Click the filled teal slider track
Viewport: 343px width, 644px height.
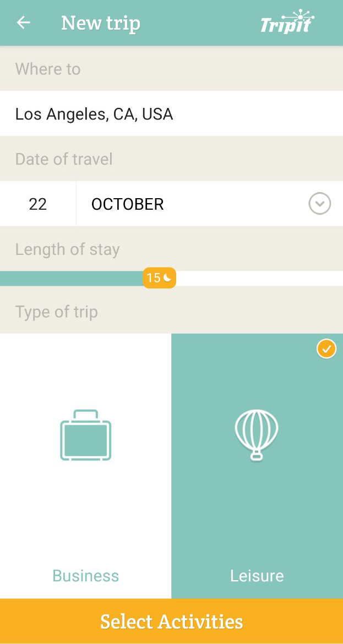(72, 279)
